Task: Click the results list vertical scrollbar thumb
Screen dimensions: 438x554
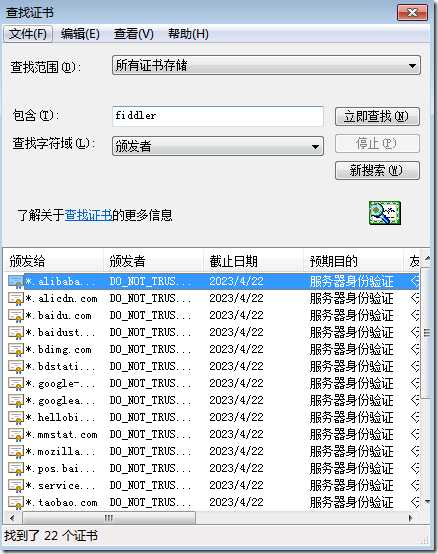Action: coord(427,333)
